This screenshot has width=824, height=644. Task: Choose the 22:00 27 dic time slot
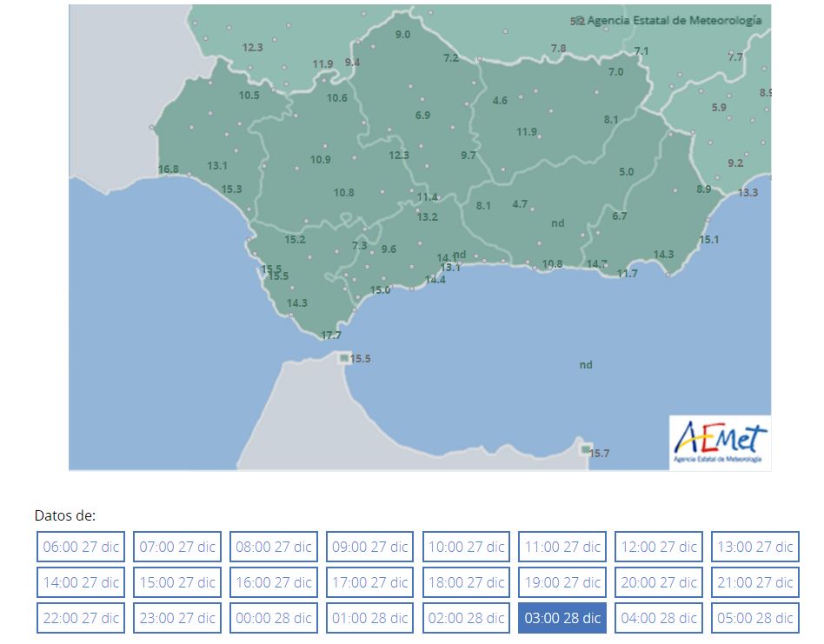point(81,618)
